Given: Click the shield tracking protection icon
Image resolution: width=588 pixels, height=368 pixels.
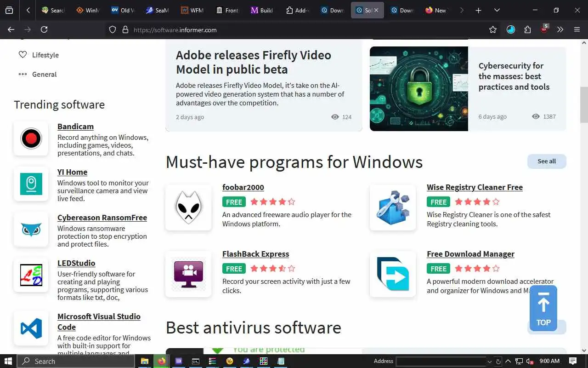Looking at the screenshot, I should click(x=113, y=29).
